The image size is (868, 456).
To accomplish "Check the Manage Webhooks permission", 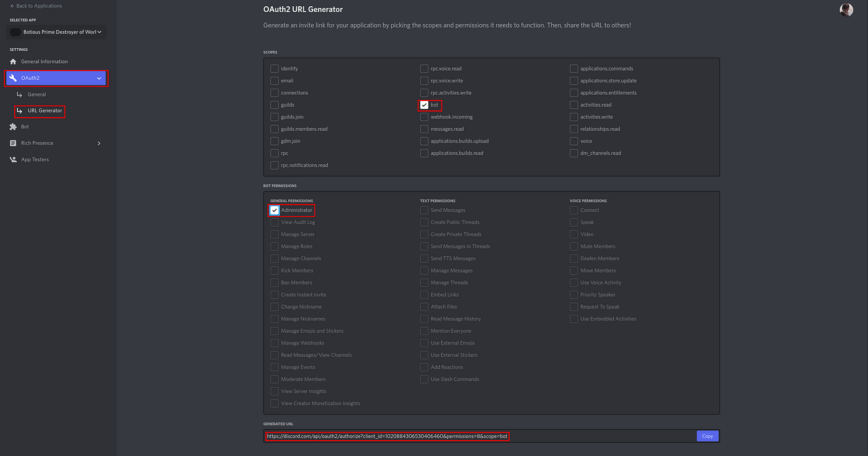I will click(x=274, y=343).
